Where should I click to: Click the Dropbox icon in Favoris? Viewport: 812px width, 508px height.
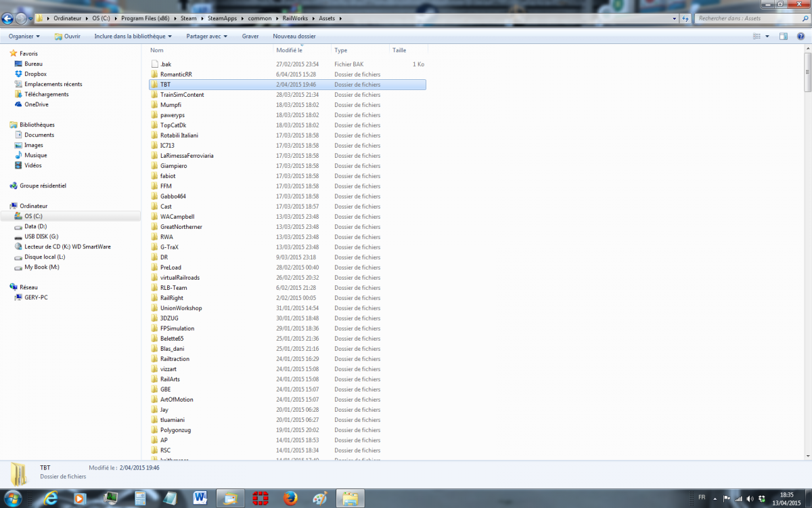(19, 74)
